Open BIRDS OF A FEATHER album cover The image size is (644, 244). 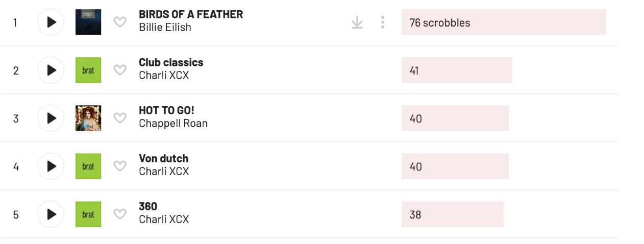[88, 22]
